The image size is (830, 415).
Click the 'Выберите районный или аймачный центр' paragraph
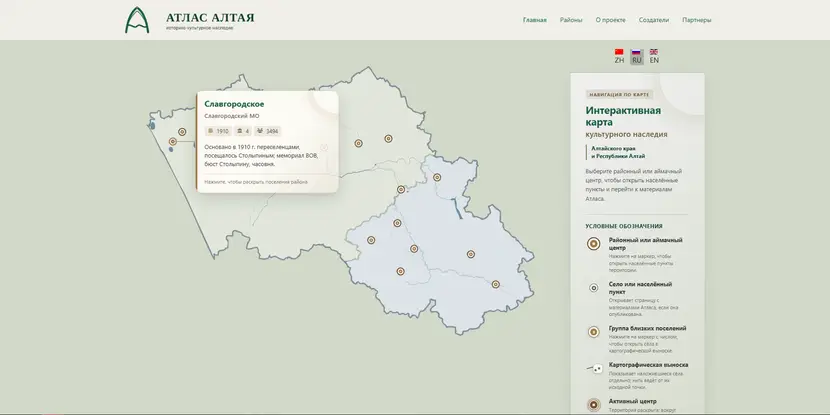tap(633, 185)
